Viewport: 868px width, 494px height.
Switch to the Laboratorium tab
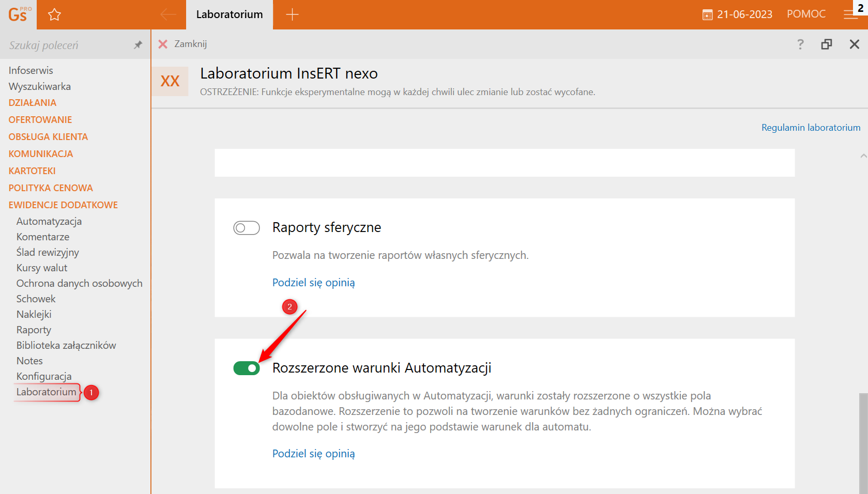(x=229, y=14)
